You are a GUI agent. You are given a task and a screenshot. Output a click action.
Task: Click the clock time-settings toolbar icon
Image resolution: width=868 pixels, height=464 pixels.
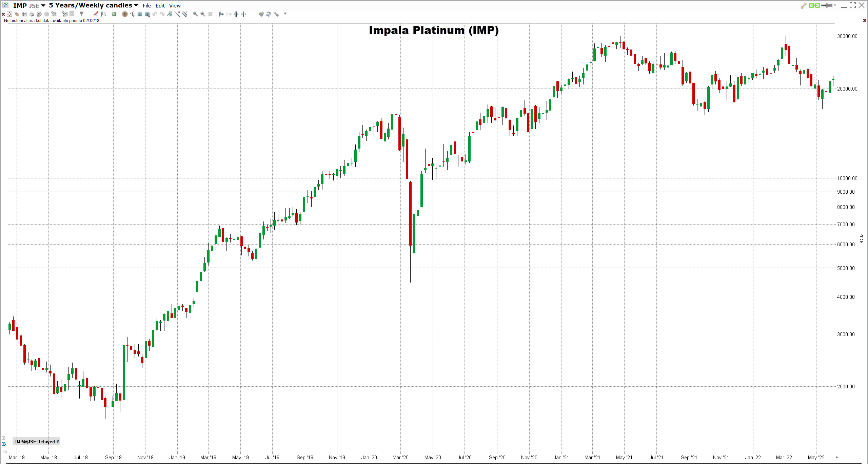(x=39, y=14)
